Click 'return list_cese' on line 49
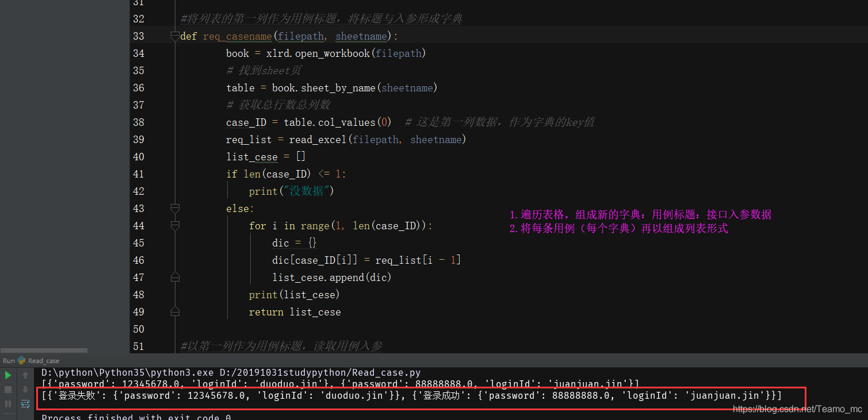The image size is (868, 420). click(295, 312)
